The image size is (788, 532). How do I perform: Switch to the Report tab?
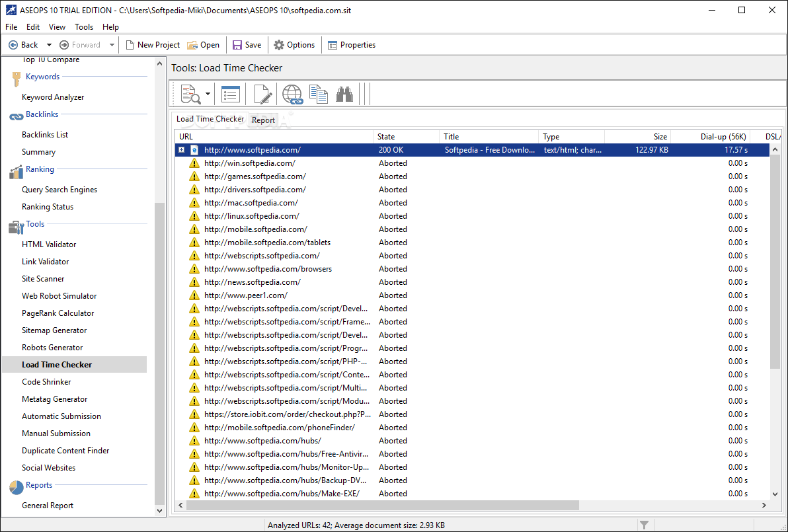[x=263, y=120]
